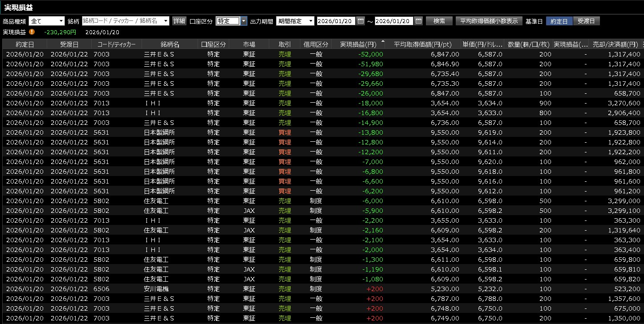Viewport: 644px width, 324px height.
Task: Open the end date calendar picker
Action: click(x=418, y=21)
